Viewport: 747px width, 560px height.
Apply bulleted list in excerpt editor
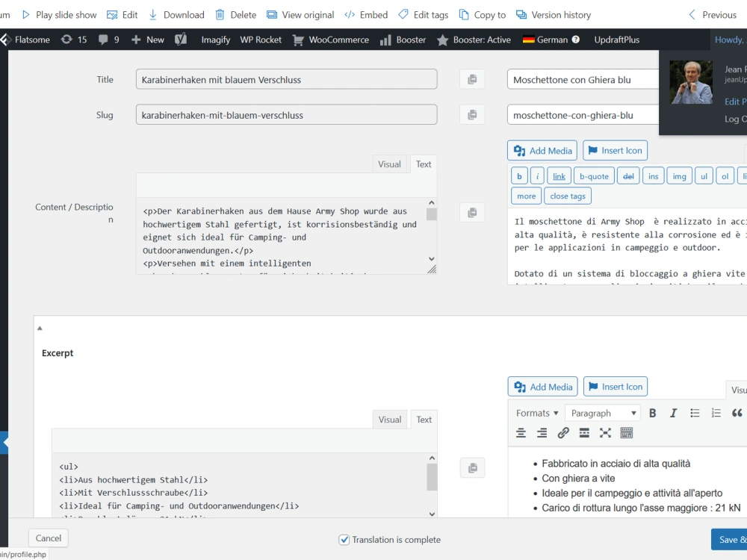click(695, 413)
